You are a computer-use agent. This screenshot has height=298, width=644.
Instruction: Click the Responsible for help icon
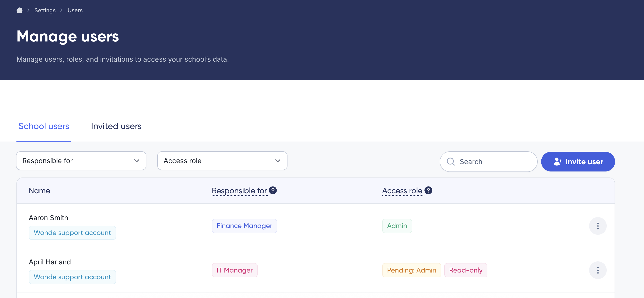point(273,190)
